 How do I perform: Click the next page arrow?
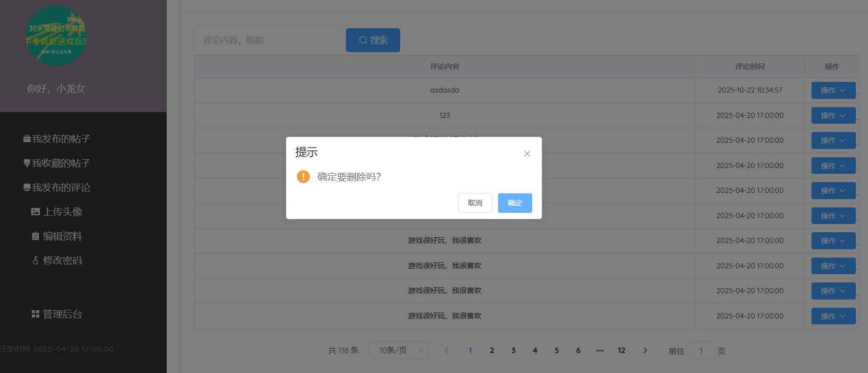tap(645, 350)
